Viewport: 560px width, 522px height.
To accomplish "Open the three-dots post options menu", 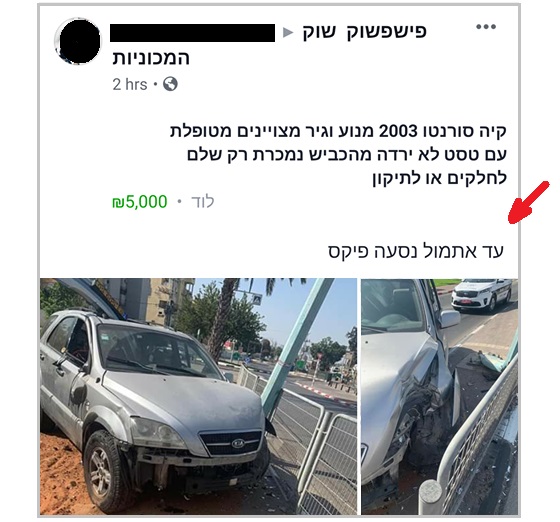I will (x=486, y=26).
